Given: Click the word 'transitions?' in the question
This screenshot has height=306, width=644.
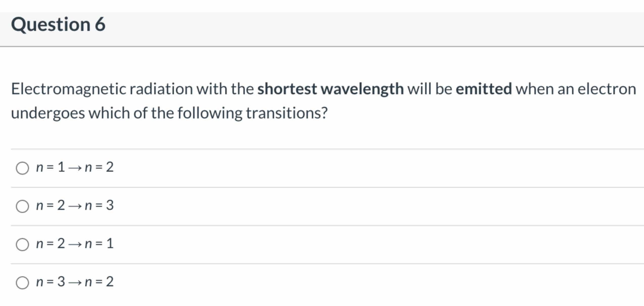Looking at the screenshot, I should pos(287,113).
